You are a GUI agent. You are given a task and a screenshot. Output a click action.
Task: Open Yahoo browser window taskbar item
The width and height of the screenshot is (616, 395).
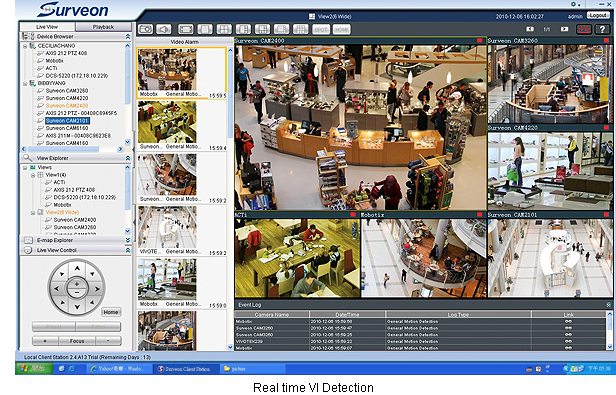pyautogui.click(x=119, y=369)
